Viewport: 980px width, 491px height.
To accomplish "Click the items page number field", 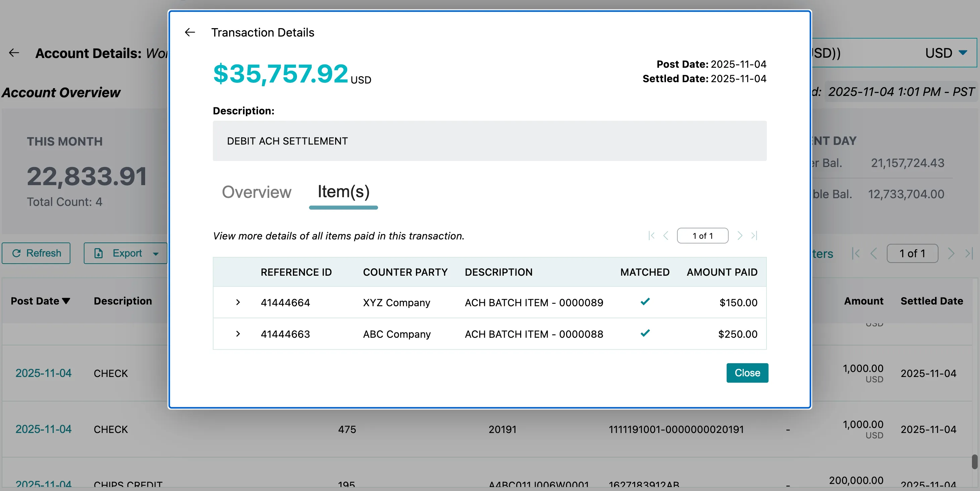I will (x=702, y=235).
